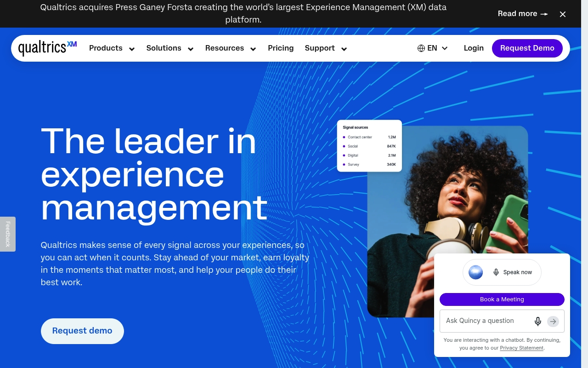Expand the Resources chevron arrow
This screenshot has width=588, height=368.
point(253,49)
